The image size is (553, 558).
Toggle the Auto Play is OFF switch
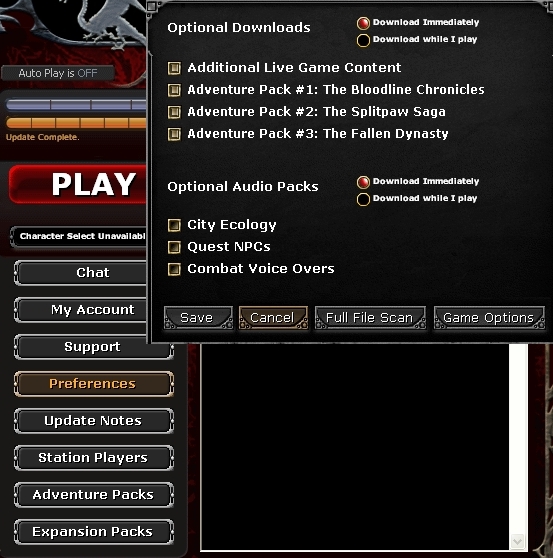[58, 73]
